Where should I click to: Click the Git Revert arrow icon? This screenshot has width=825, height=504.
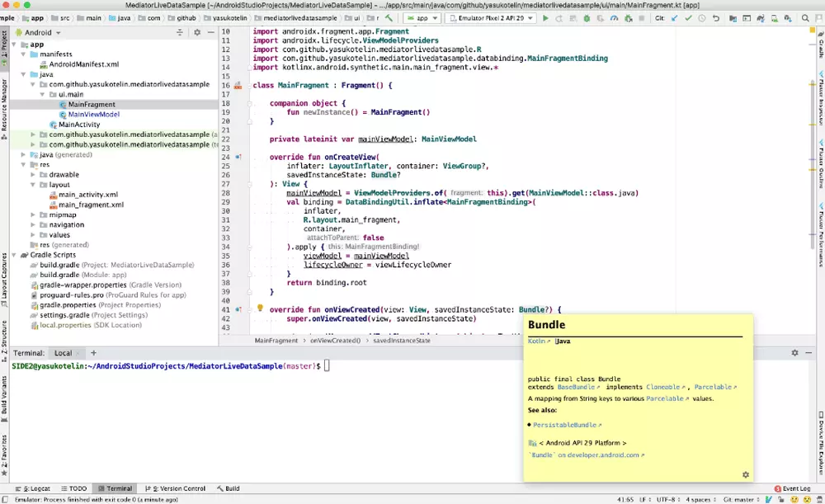pos(716,18)
